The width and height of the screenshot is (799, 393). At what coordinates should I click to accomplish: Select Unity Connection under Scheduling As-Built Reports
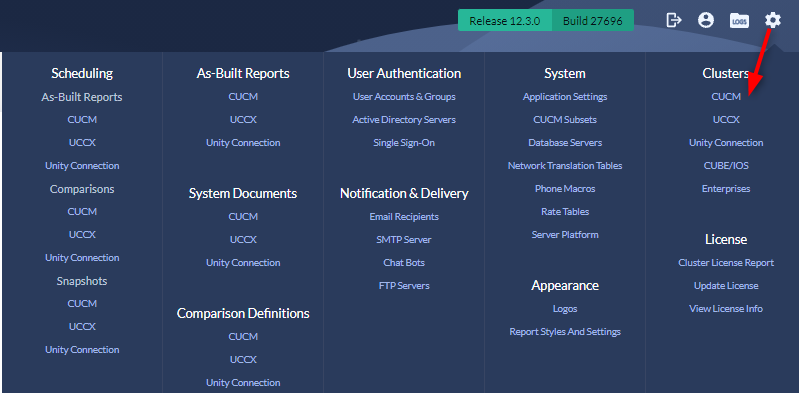[x=82, y=165]
